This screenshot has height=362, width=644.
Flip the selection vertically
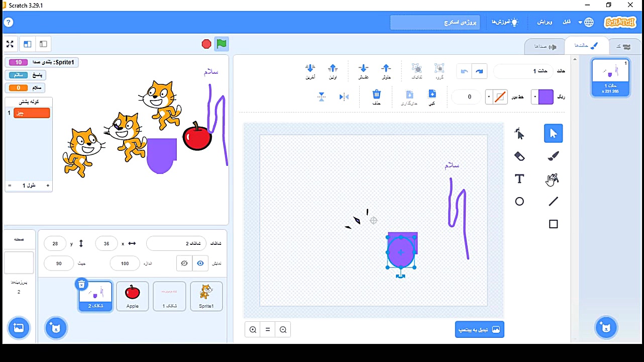321,97
